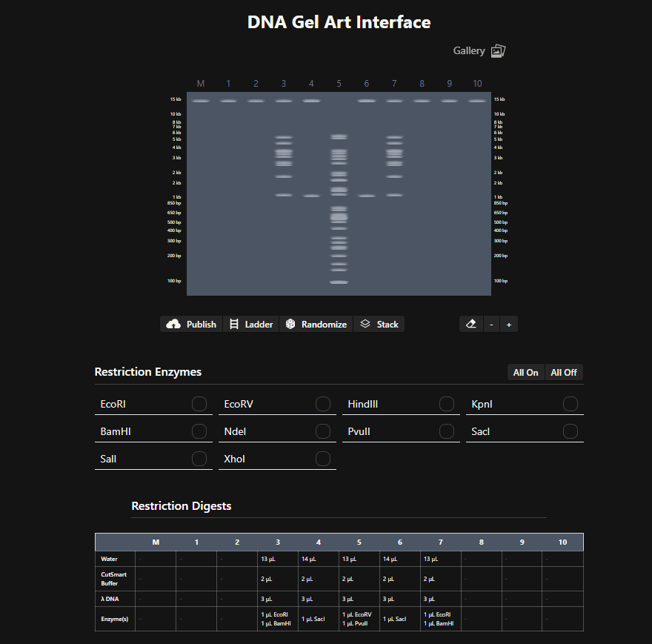Image resolution: width=652 pixels, height=644 pixels.
Task: Enable the EcoRI enzyme toggle
Action: pyautogui.click(x=199, y=404)
